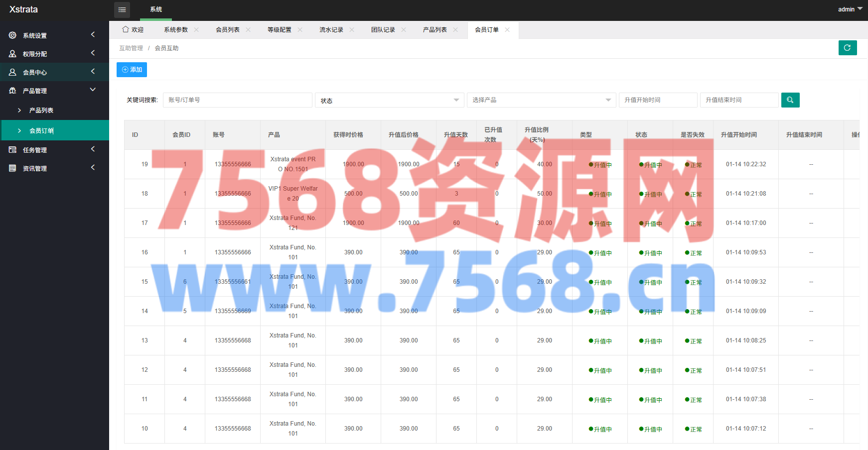
Task: Click the 任务管理 sidebar icon
Action: point(12,150)
